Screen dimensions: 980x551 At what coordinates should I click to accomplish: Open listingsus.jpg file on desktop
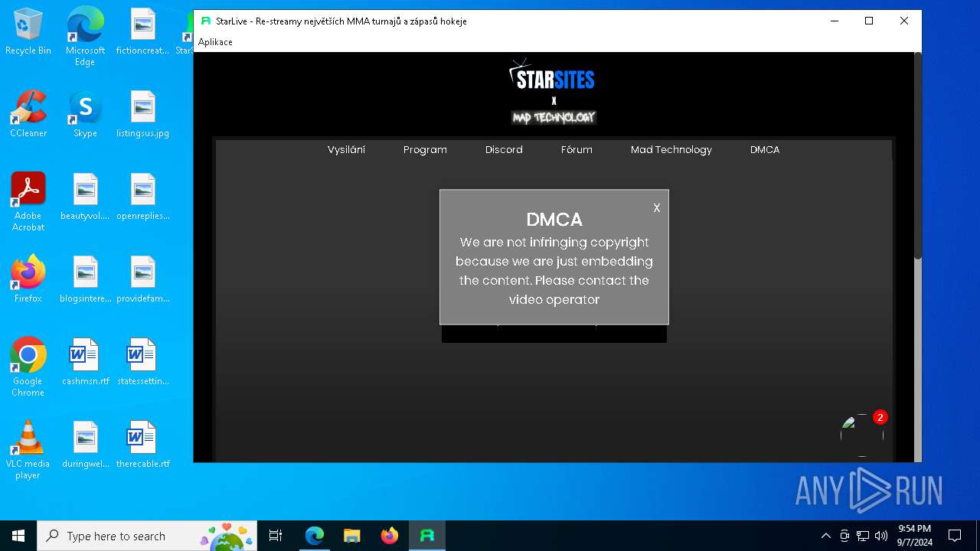click(x=142, y=115)
